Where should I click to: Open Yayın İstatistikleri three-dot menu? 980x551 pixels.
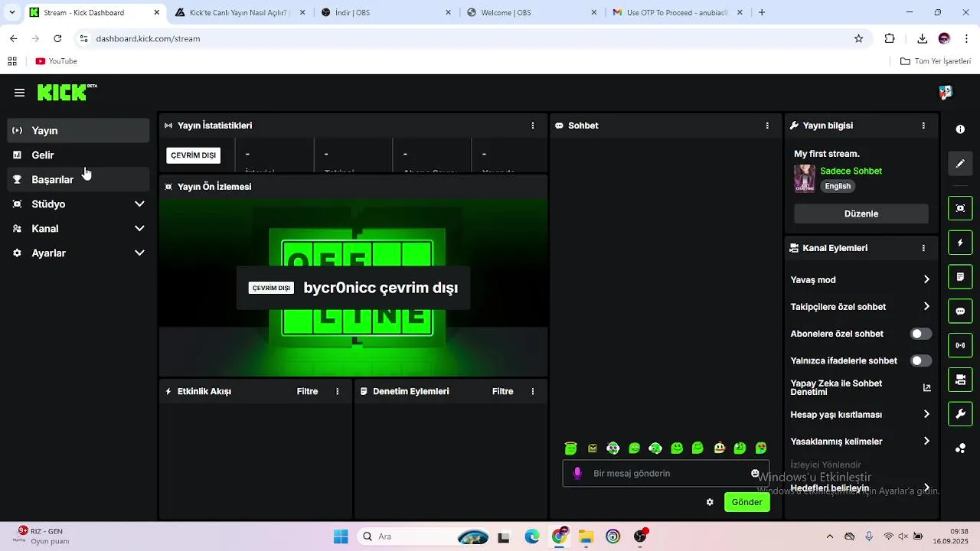coord(533,126)
